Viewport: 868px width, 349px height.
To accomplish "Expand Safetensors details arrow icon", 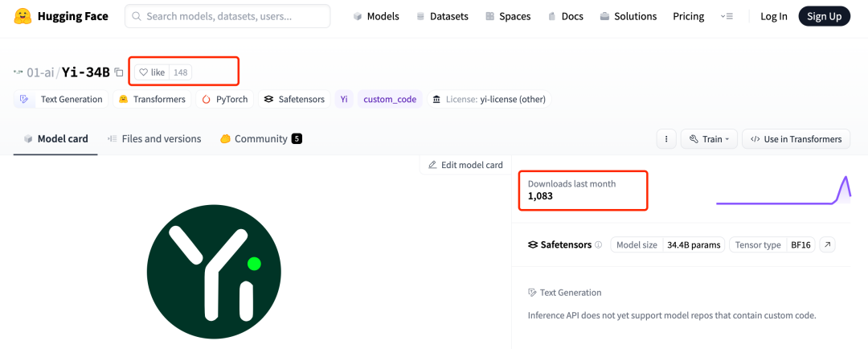I will tap(827, 244).
